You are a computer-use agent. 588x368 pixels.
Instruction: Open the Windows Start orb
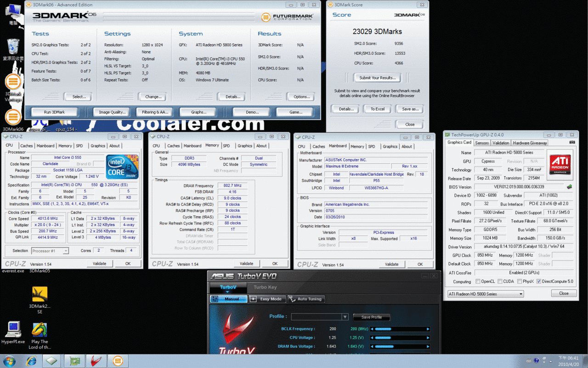point(9,361)
